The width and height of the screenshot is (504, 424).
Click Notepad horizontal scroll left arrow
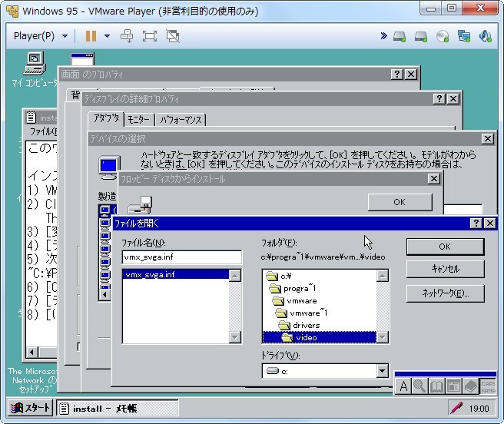coord(31,352)
